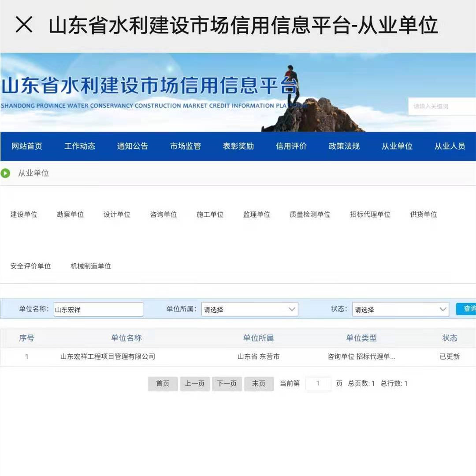
Task: Click the 从业单位 breadcrumb heading text
Action: point(33,173)
